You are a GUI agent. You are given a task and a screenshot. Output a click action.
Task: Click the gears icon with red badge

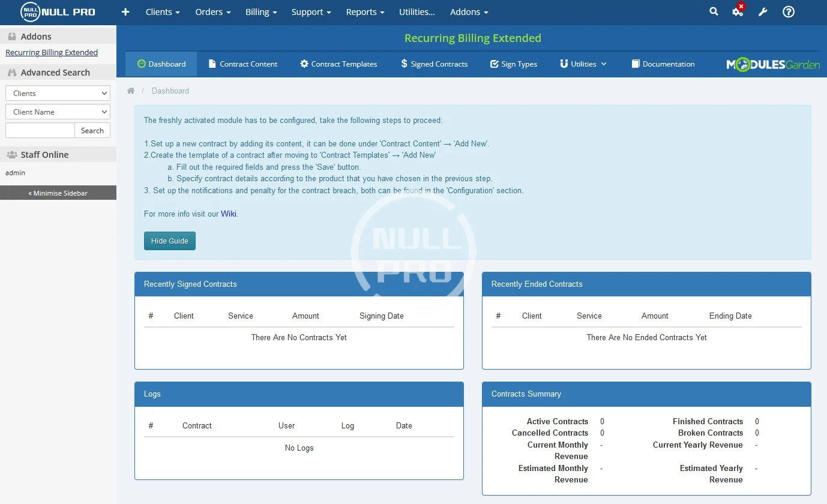coord(738,11)
